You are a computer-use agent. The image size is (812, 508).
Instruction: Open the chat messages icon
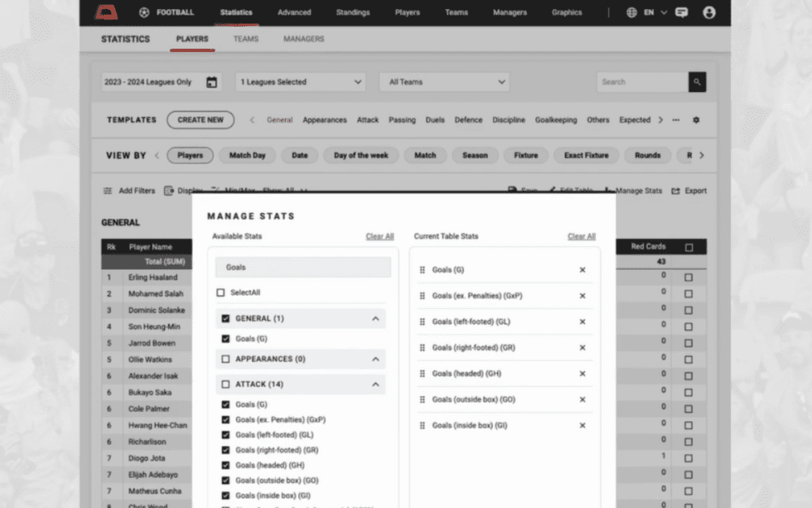[681, 12]
